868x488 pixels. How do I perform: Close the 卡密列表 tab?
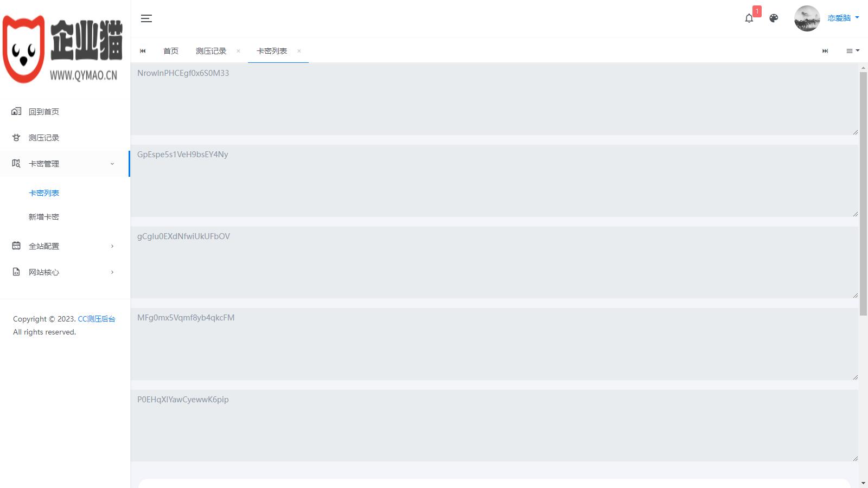pos(299,51)
